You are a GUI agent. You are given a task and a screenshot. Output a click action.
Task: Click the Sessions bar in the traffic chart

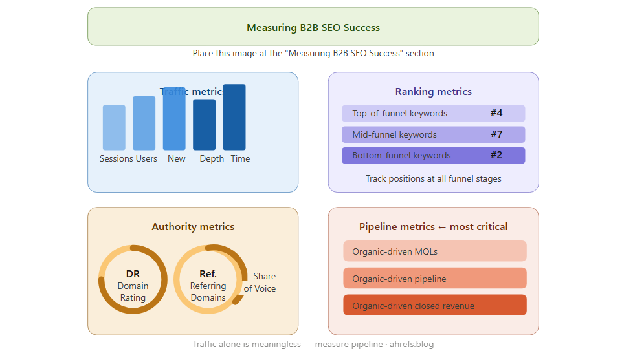114,127
